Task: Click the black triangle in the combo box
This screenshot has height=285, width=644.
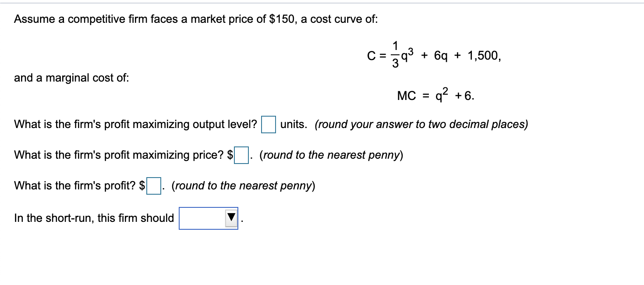Action: click(x=230, y=218)
